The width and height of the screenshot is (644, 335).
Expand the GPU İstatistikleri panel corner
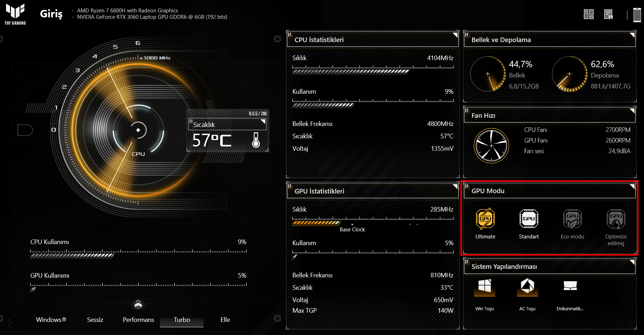click(x=455, y=186)
